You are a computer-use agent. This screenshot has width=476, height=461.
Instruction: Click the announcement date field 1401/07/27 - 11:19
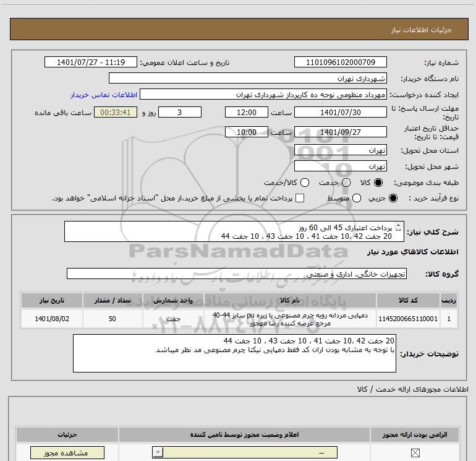[x=91, y=62]
